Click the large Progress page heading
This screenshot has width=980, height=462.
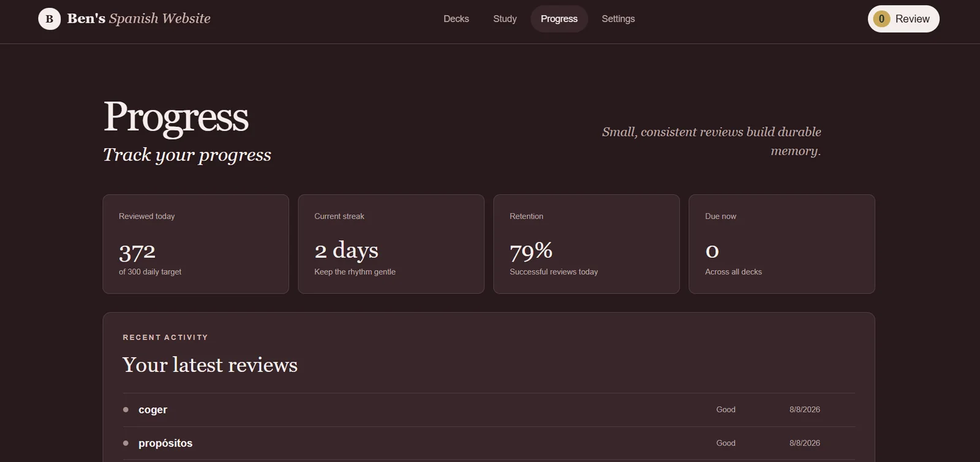click(176, 116)
